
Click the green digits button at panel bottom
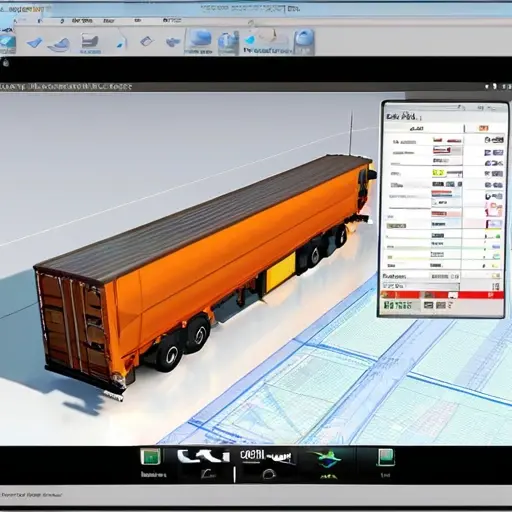(398, 305)
